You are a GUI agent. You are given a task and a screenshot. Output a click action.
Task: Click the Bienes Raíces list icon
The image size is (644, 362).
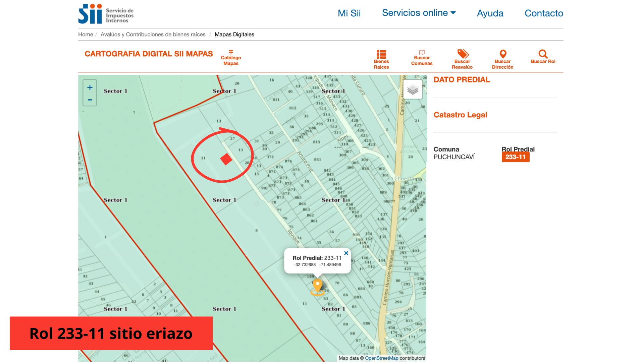tap(381, 54)
